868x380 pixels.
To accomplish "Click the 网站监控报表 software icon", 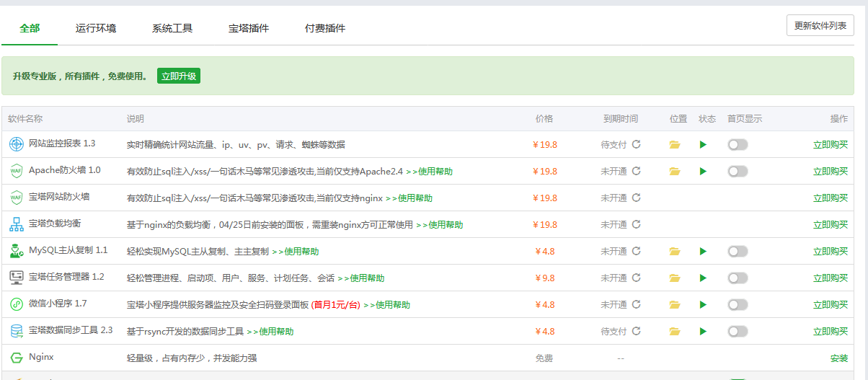I will point(16,144).
